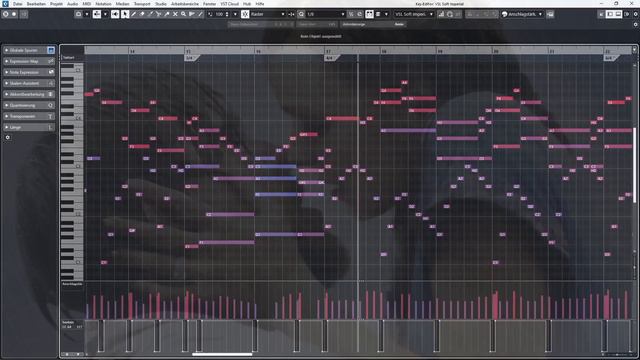640x360 pixels.
Task: Open the Inspector setup gear icon
Action: [x=7, y=138]
